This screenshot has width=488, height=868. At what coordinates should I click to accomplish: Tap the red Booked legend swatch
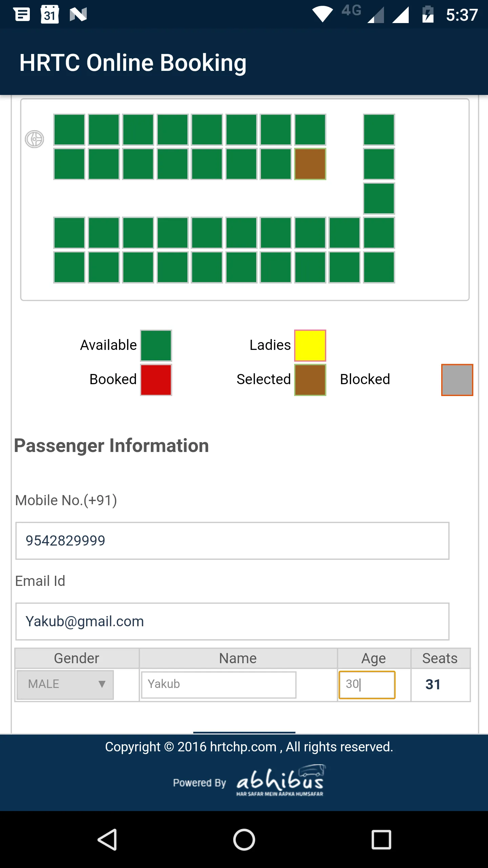pyautogui.click(x=156, y=380)
